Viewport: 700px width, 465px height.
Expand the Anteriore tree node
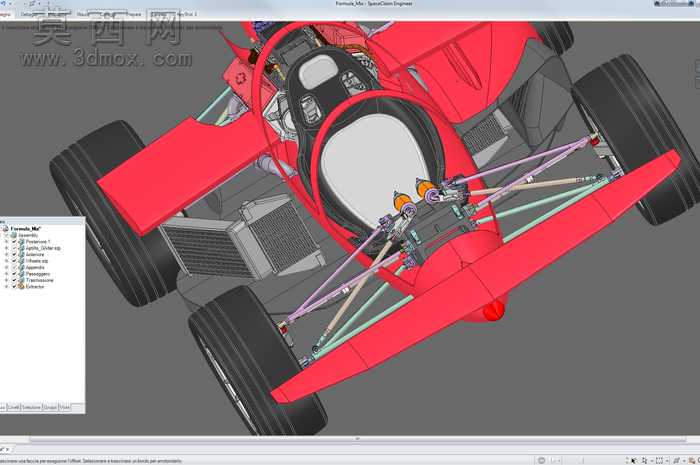pos(7,254)
